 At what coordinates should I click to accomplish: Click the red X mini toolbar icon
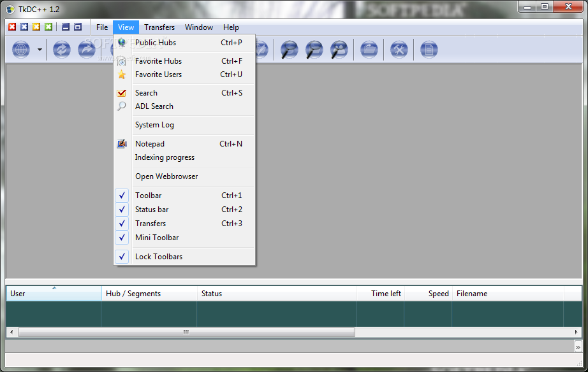(12, 27)
